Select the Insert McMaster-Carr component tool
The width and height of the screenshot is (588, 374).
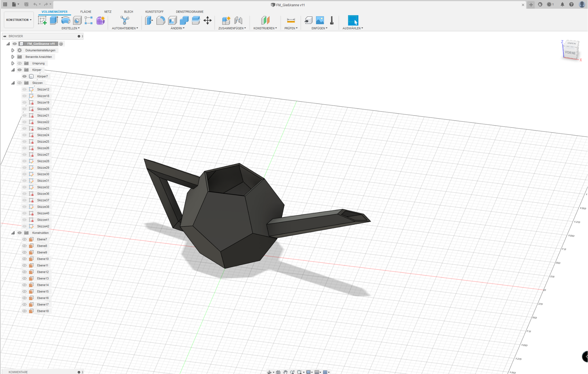[332, 21]
